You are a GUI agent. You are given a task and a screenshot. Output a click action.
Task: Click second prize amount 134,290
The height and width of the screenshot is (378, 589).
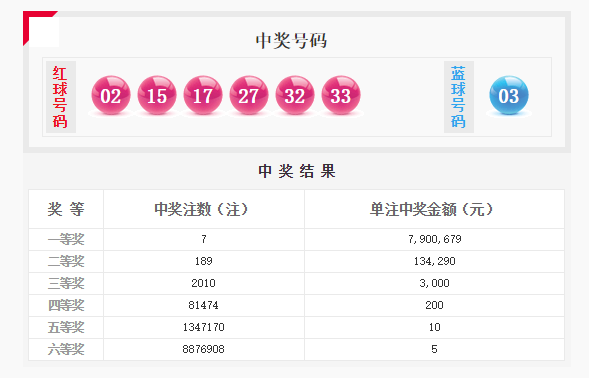(x=435, y=261)
